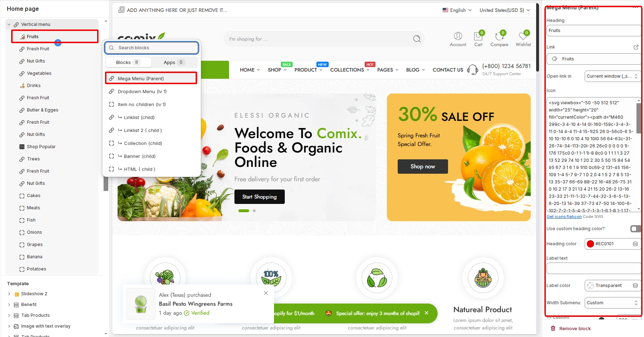Choose Dropdown Menu (lv 1) block
This screenshot has width=644, height=337.
click(142, 92)
